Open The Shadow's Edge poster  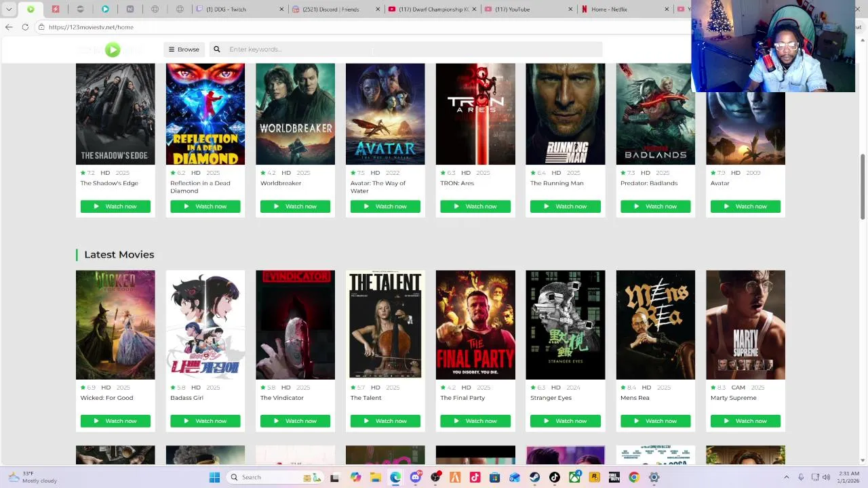(115, 114)
